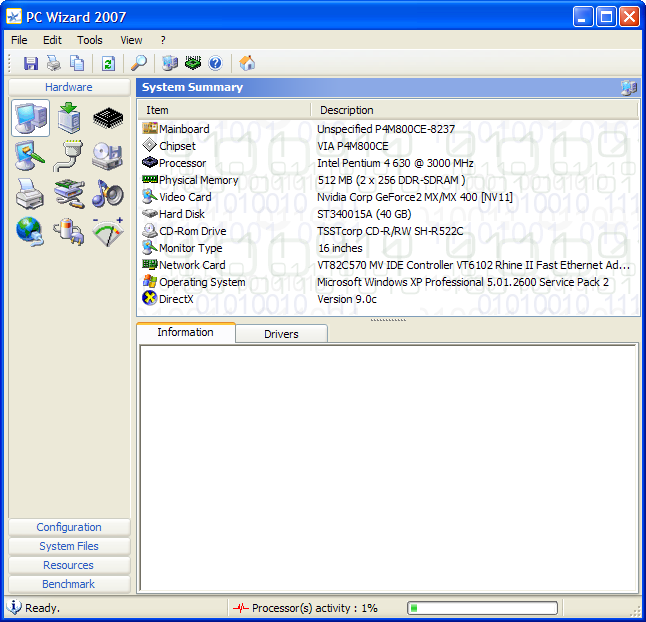The height and width of the screenshot is (622, 646).
Task: Click 'Intel Pentium 4 630 @ 3000 MHz' value
Action: pos(395,163)
